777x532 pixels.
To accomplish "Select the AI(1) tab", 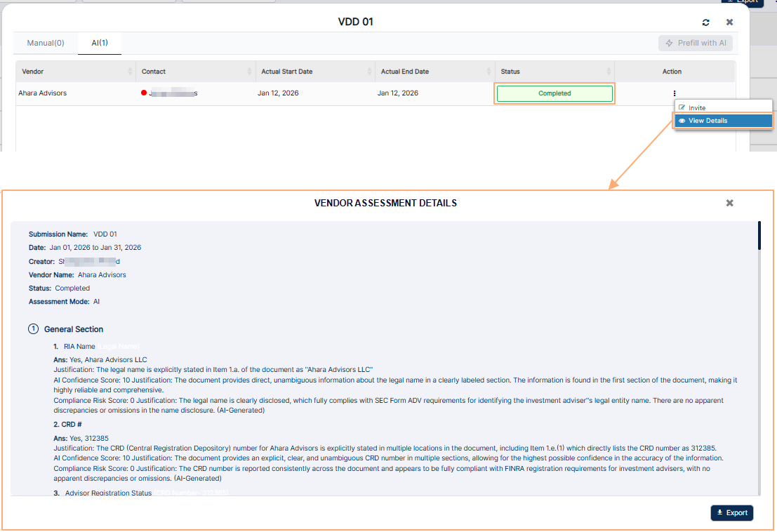I will 100,43.
